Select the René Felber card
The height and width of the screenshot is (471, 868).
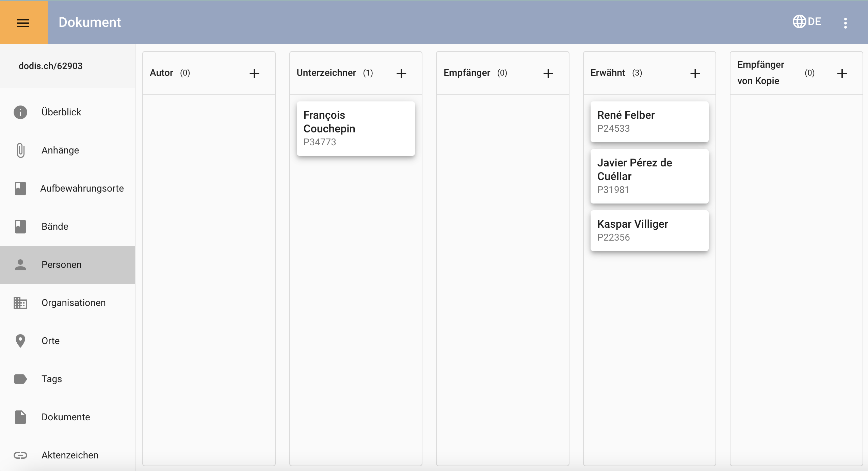[x=649, y=122]
